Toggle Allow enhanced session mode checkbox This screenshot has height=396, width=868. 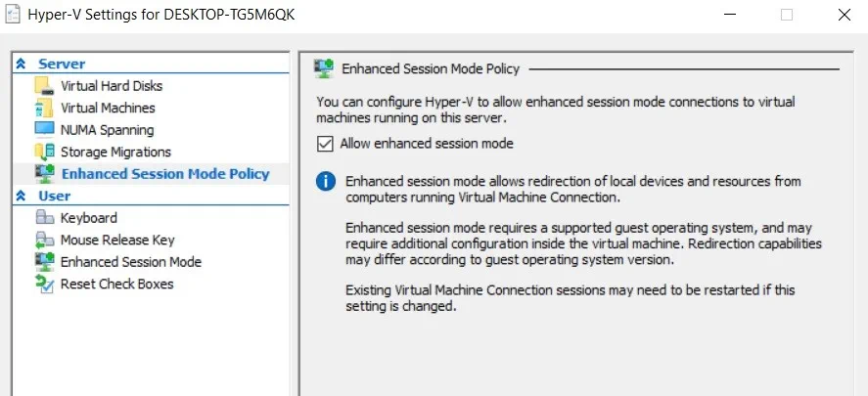point(325,144)
